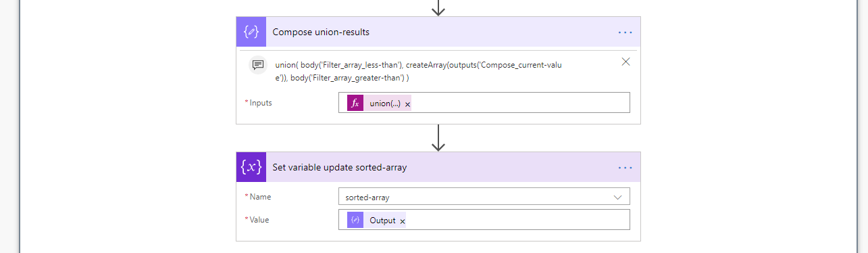This screenshot has width=868, height=253.
Task: Dismiss the comment on Compose union-results
Action: point(626,62)
